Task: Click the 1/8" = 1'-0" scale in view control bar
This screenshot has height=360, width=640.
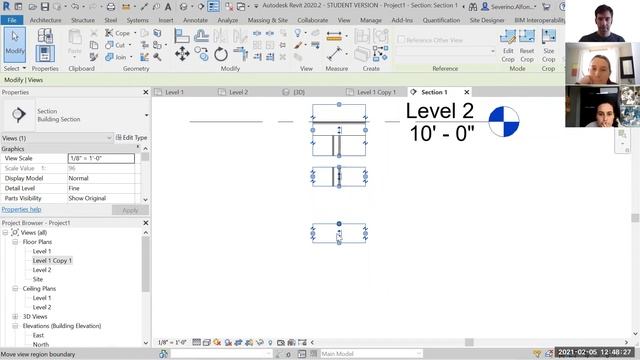Action: [x=172, y=342]
